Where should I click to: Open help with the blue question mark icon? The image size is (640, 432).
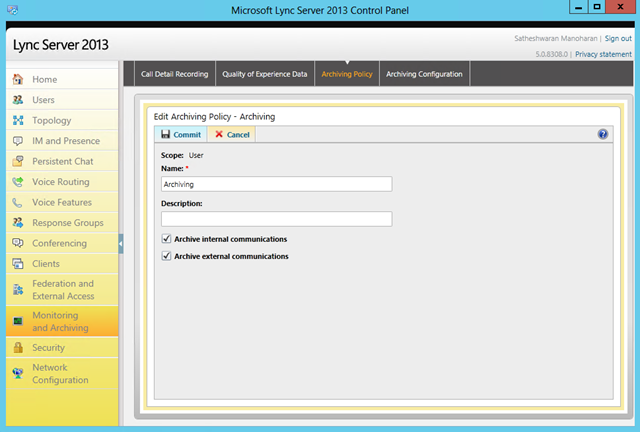(602, 134)
